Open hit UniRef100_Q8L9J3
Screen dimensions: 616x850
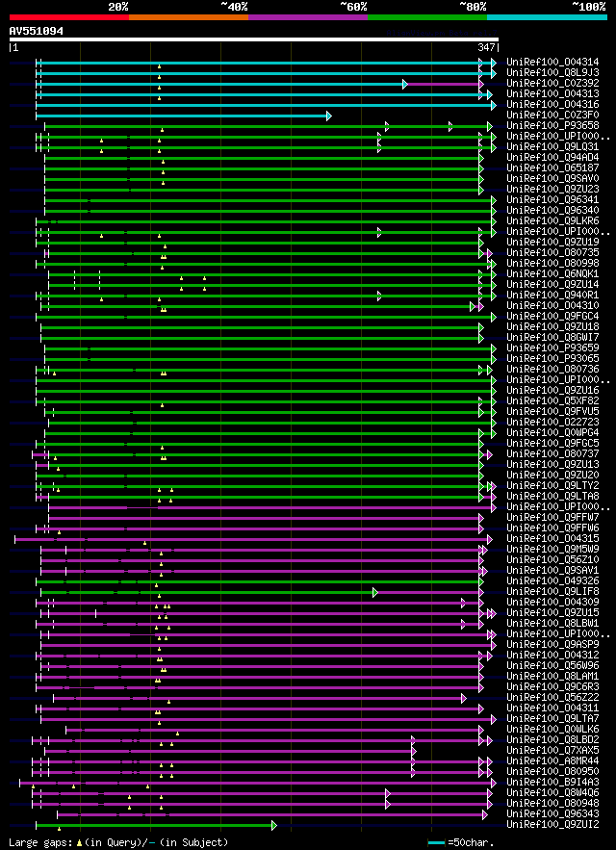(552, 72)
